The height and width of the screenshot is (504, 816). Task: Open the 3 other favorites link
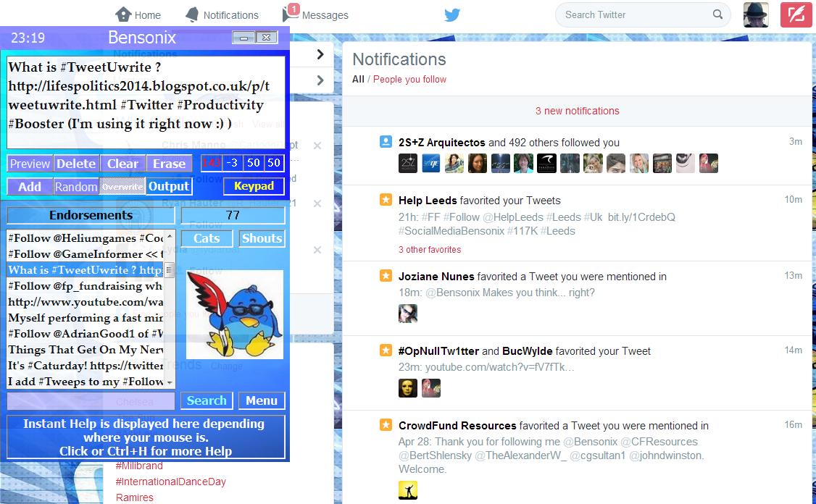click(430, 250)
